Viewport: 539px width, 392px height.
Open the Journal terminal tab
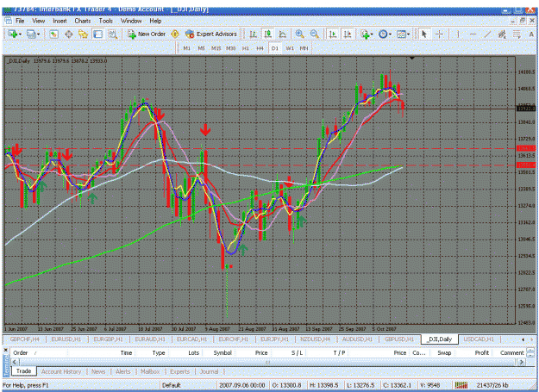(209, 371)
